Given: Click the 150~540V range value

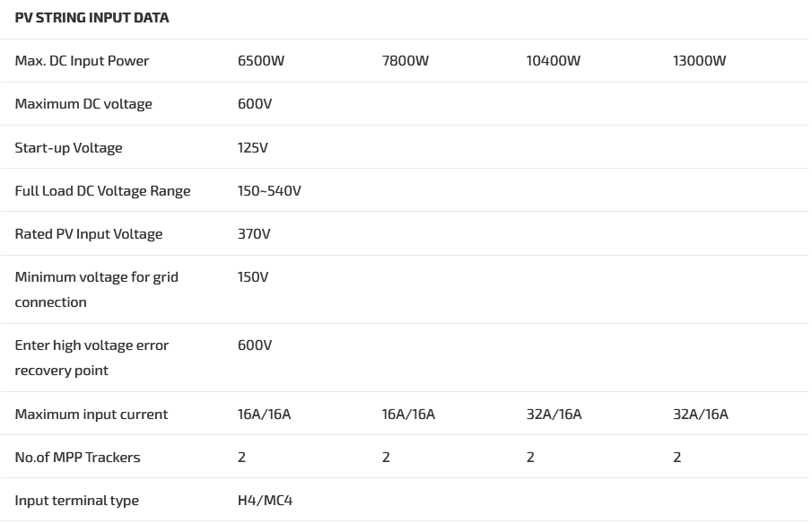Looking at the screenshot, I should pos(269,191).
